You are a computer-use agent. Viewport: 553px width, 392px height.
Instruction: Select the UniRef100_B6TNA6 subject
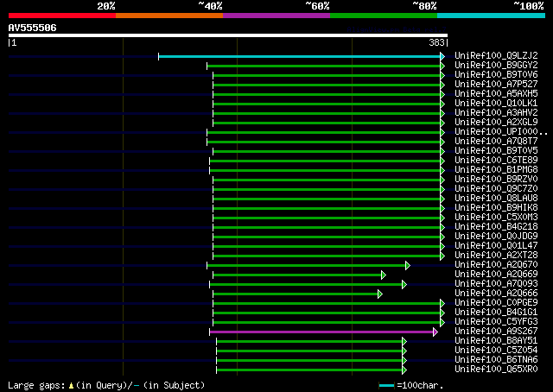pos(496,360)
